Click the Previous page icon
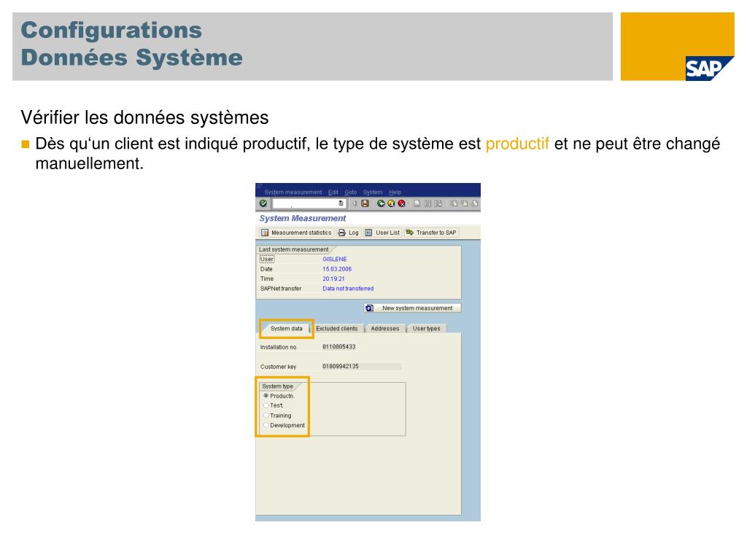The height and width of the screenshot is (560, 747). 465,203
